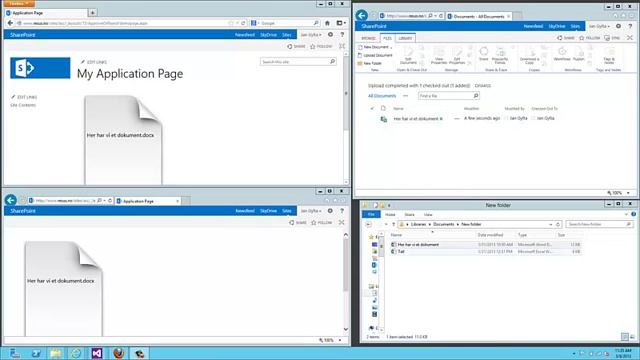640x360 pixels.
Task: Open the File tab in the New folder window
Action: pos(371,215)
